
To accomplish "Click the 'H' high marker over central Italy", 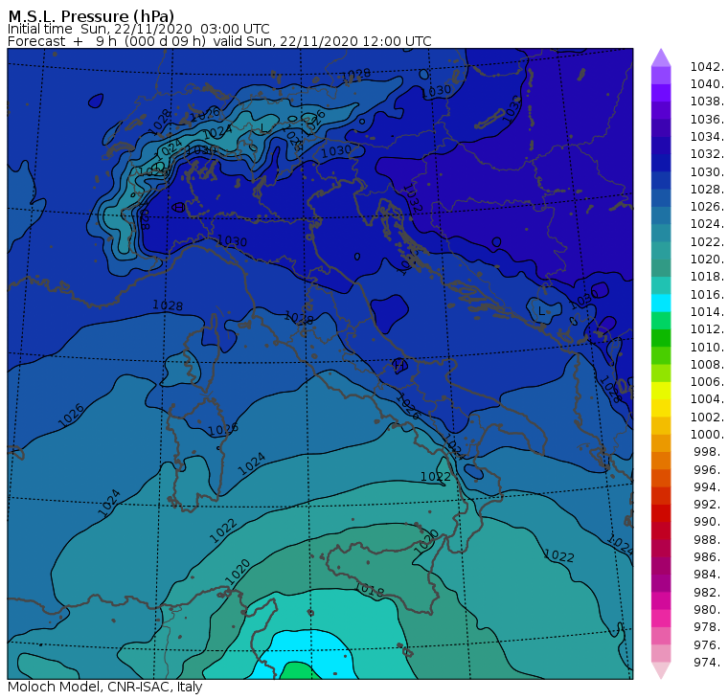I will tap(398, 366).
